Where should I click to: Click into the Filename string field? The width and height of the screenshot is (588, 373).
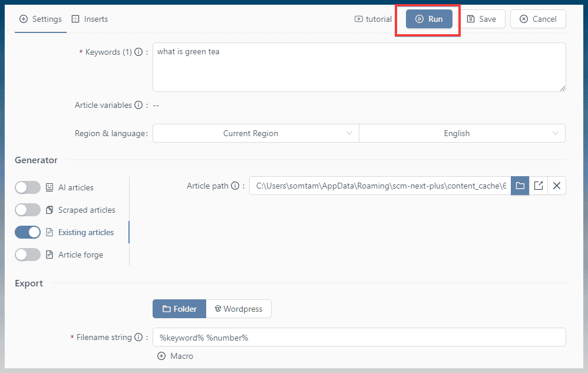[359, 338]
